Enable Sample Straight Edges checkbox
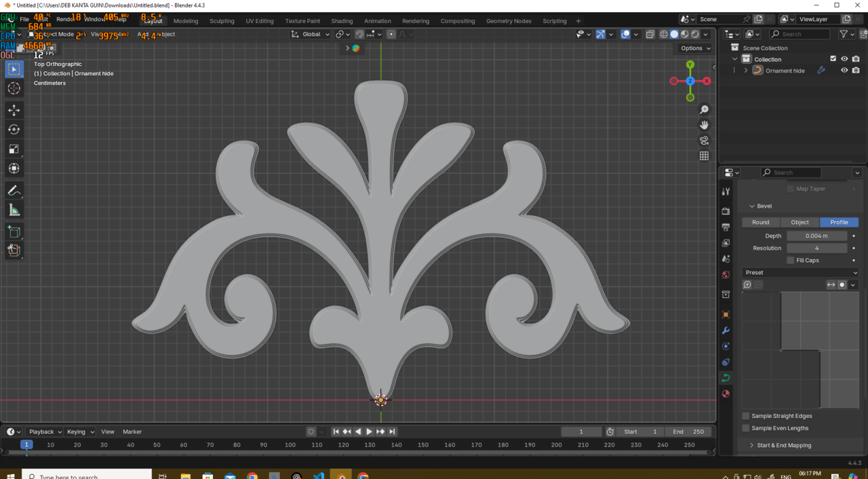 (746, 416)
